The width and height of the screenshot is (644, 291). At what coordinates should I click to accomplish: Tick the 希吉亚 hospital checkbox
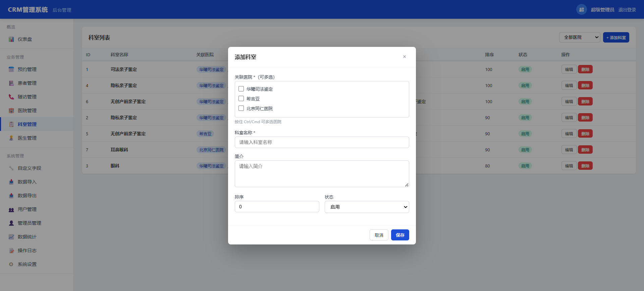pos(241,98)
